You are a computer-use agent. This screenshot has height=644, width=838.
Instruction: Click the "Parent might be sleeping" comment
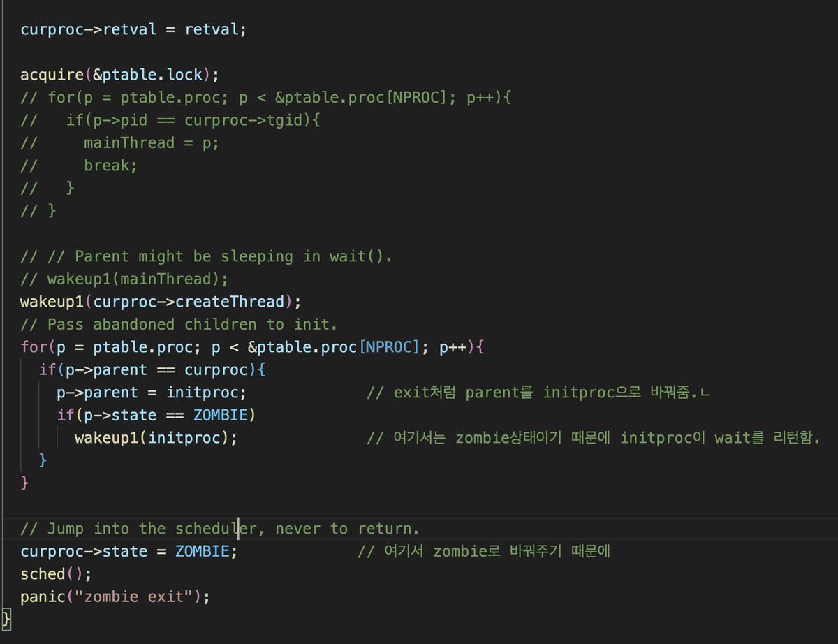click(206, 256)
